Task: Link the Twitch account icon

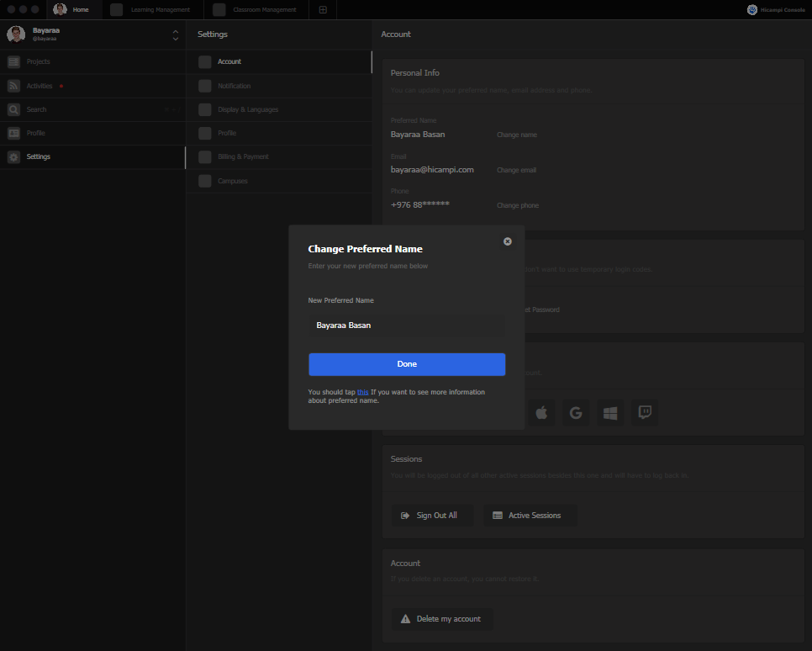Action: (645, 412)
